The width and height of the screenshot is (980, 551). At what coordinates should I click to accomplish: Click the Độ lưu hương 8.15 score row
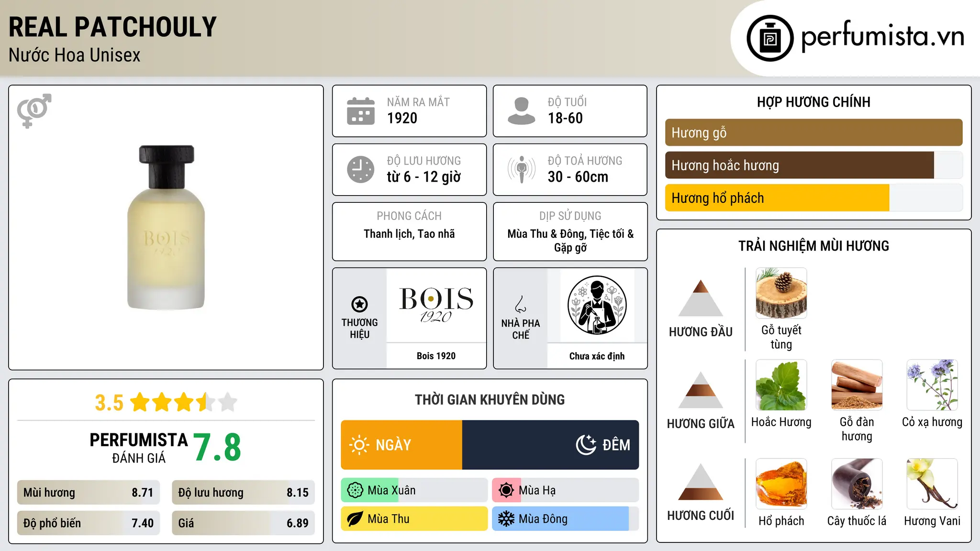coord(243,493)
